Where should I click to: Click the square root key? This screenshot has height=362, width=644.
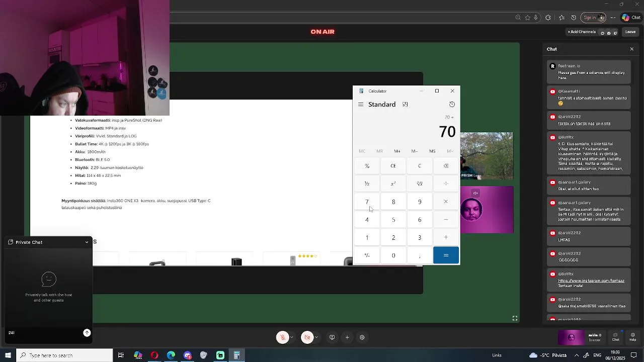420,184
